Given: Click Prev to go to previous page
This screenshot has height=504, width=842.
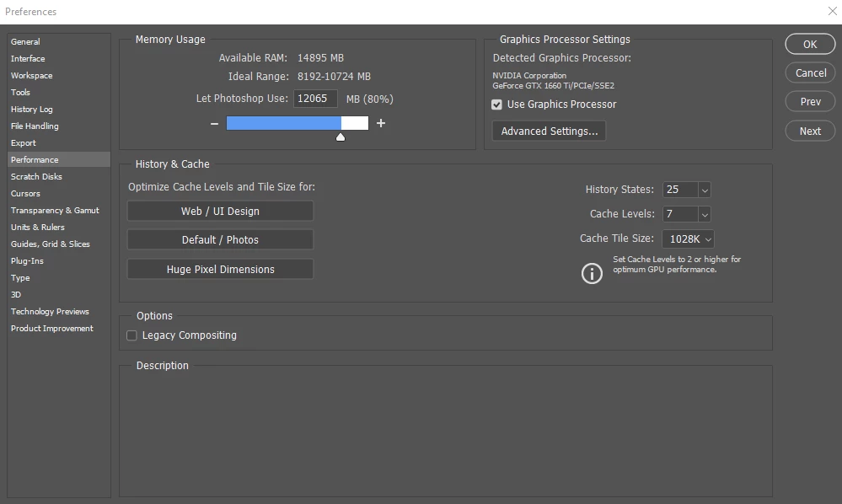Looking at the screenshot, I should (x=810, y=102).
